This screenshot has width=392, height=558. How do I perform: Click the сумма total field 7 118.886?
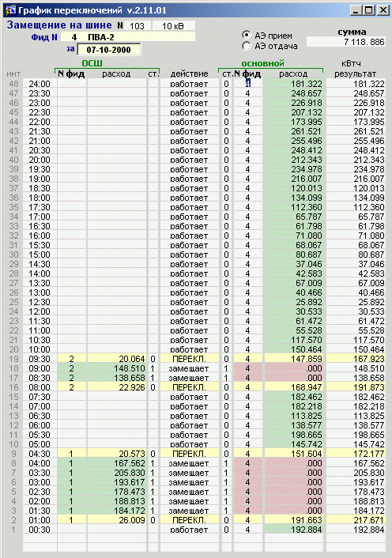345,42
